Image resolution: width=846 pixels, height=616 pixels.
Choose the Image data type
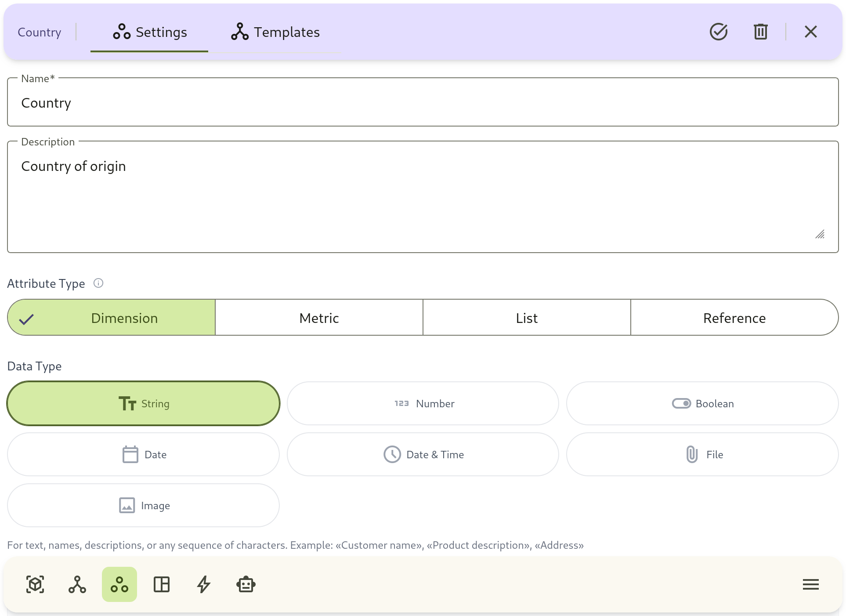tap(143, 505)
